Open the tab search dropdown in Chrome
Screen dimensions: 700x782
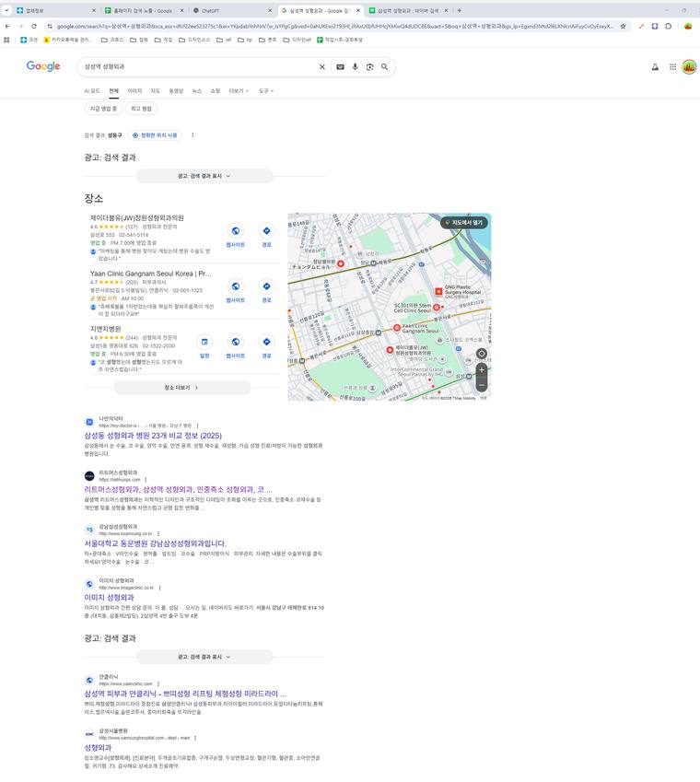coord(7,10)
